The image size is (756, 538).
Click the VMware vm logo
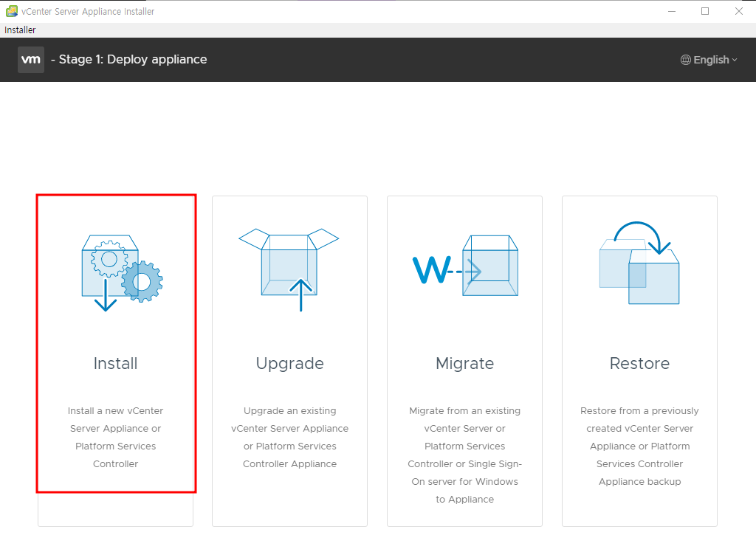point(31,60)
